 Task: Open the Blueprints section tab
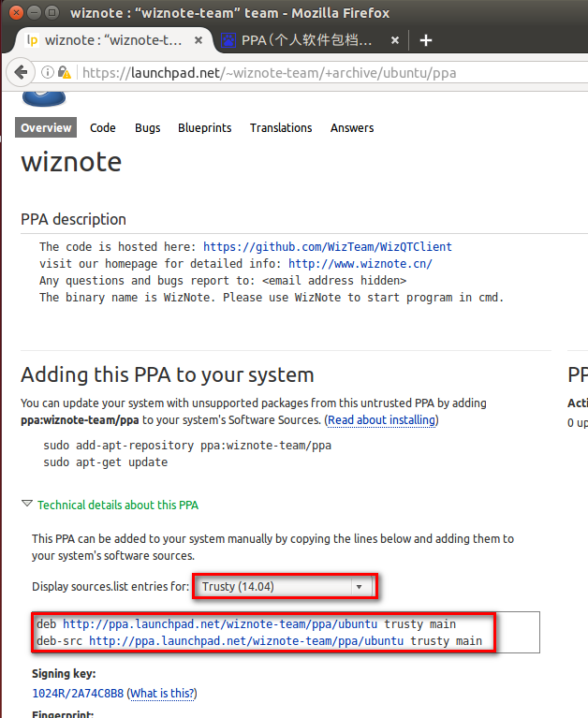pyautogui.click(x=205, y=127)
